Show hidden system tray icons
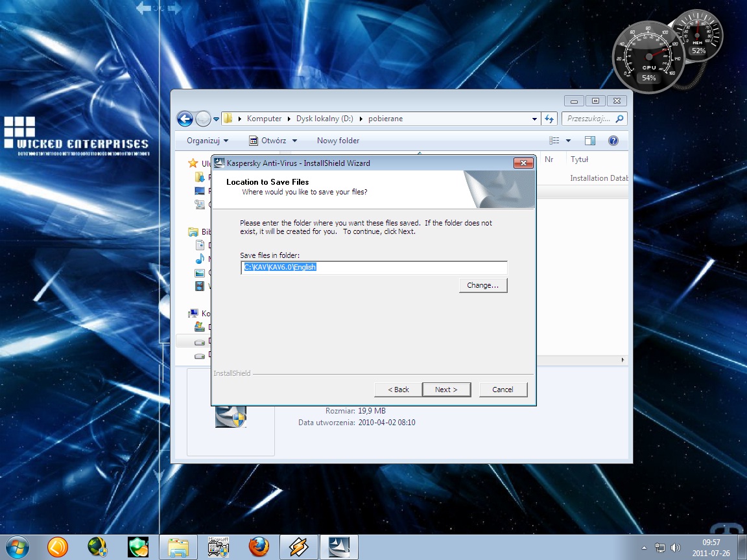Screen dimensions: 747x560 [644, 548]
